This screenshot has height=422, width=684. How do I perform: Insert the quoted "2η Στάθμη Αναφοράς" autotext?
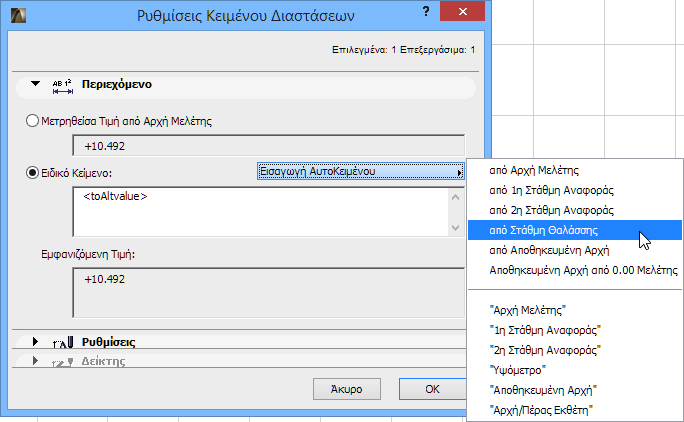click(x=575, y=350)
